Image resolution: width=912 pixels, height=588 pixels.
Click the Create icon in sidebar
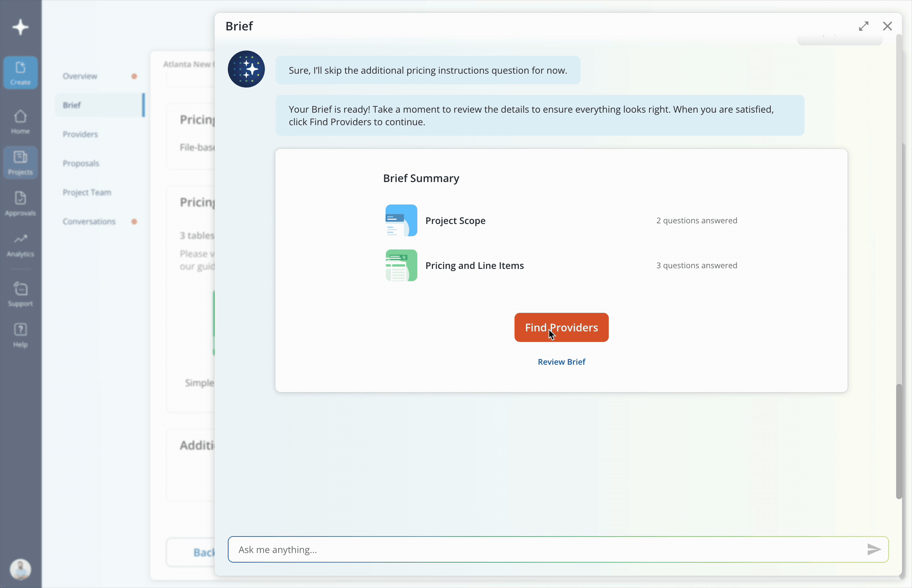point(20,73)
